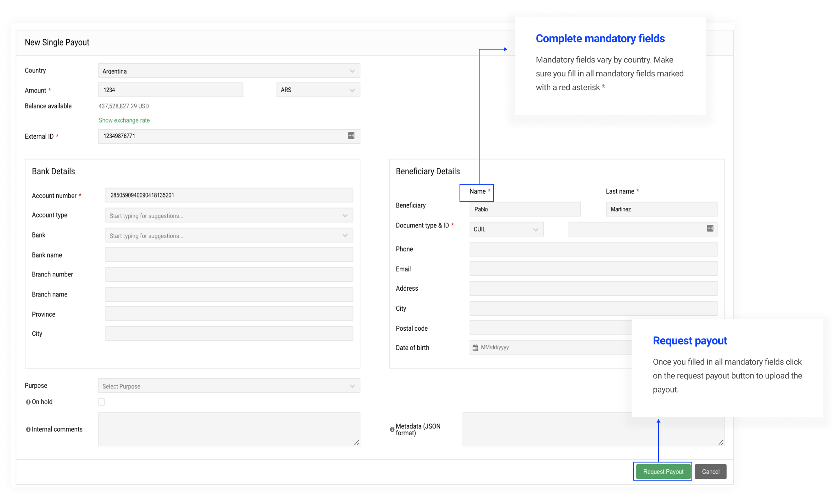Viewport: 834px width, 504px height.
Task: Open the ARS currency dropdown
Action: 318,90
